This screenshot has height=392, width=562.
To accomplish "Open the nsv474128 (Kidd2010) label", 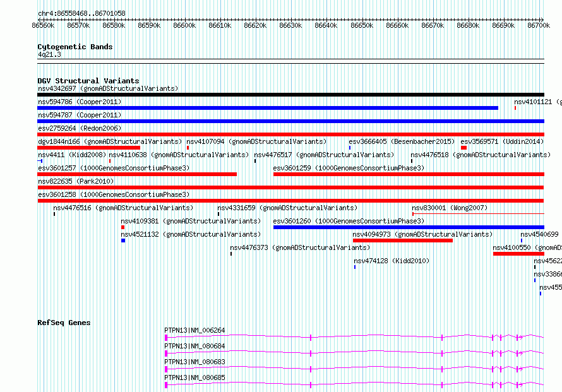I will (x=392, y=261).
